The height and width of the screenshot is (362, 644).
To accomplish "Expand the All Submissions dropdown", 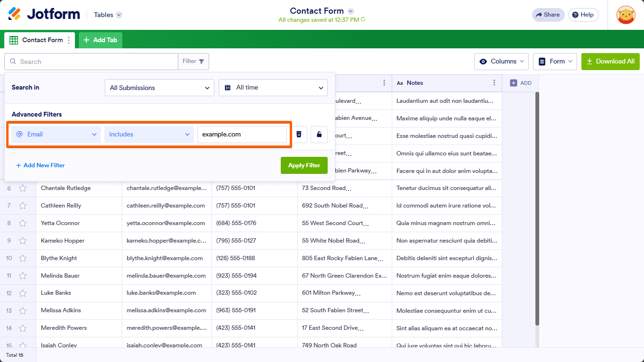I will [x=159, y=88].
